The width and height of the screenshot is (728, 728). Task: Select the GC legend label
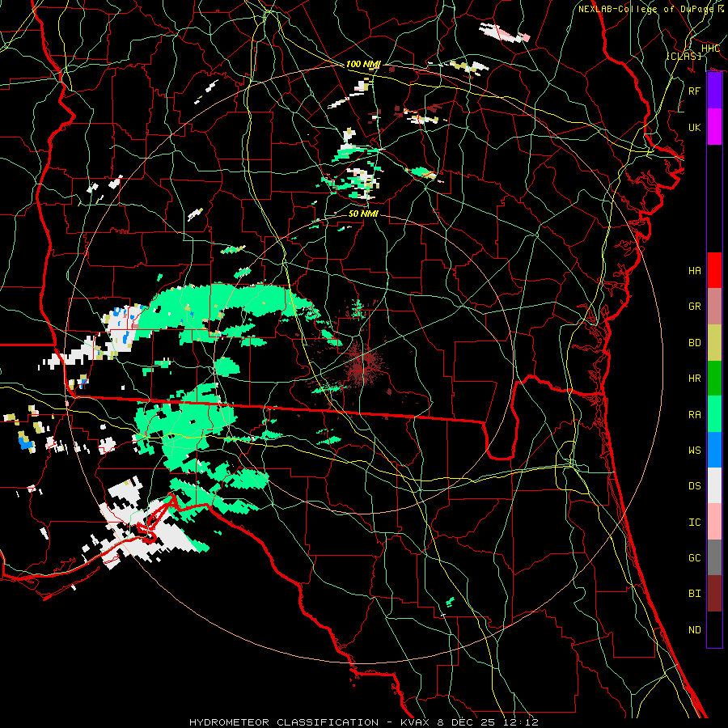click(x=695, y=557)
